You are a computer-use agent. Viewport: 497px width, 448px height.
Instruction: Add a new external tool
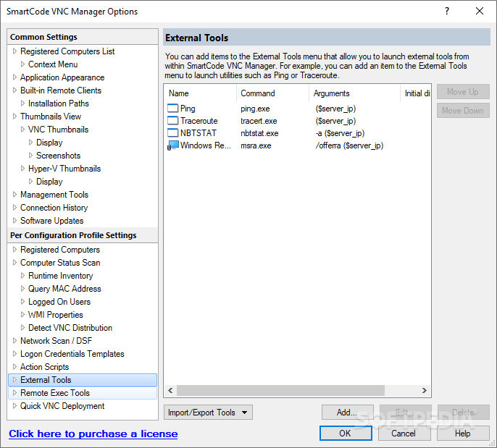point(348,413)
